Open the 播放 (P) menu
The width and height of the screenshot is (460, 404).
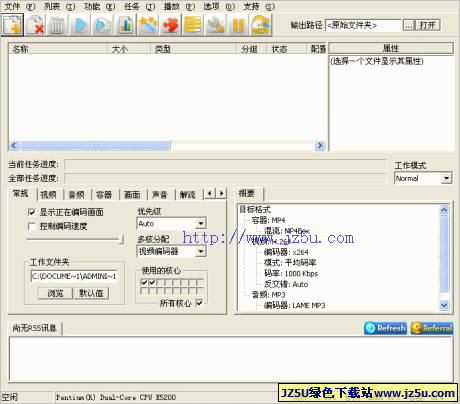(179, 6)
